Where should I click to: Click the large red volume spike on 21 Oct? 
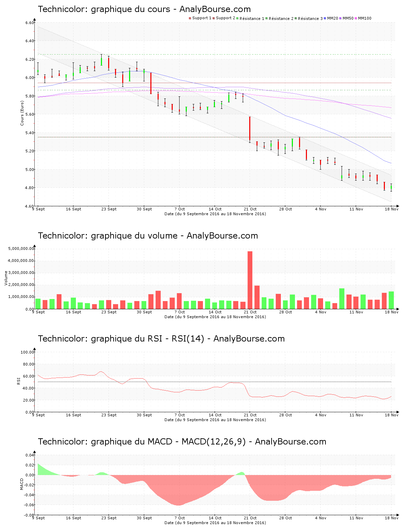250,280
